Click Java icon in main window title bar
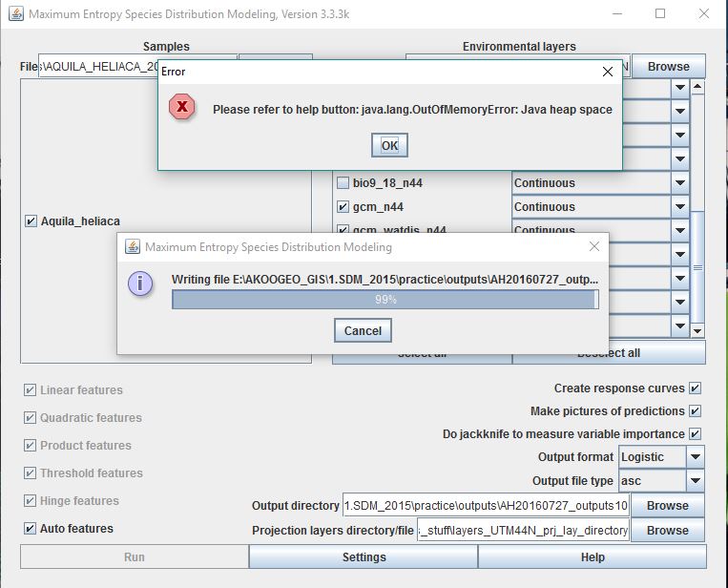Screen dimensions: 728x588 coord(16,13)
